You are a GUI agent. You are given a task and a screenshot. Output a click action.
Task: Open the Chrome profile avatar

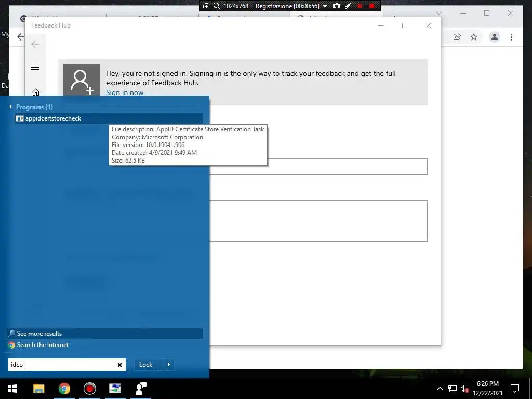(x=495, y=37)
